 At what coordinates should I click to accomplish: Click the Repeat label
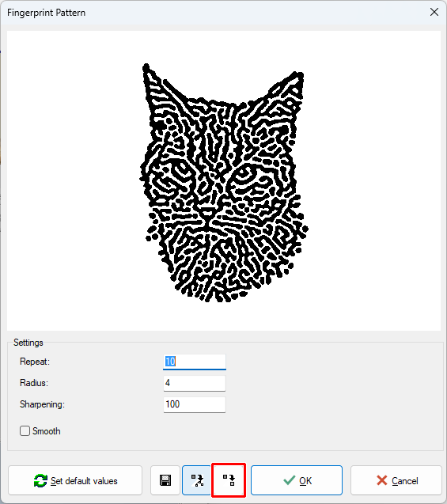click(x=35, y=362)
